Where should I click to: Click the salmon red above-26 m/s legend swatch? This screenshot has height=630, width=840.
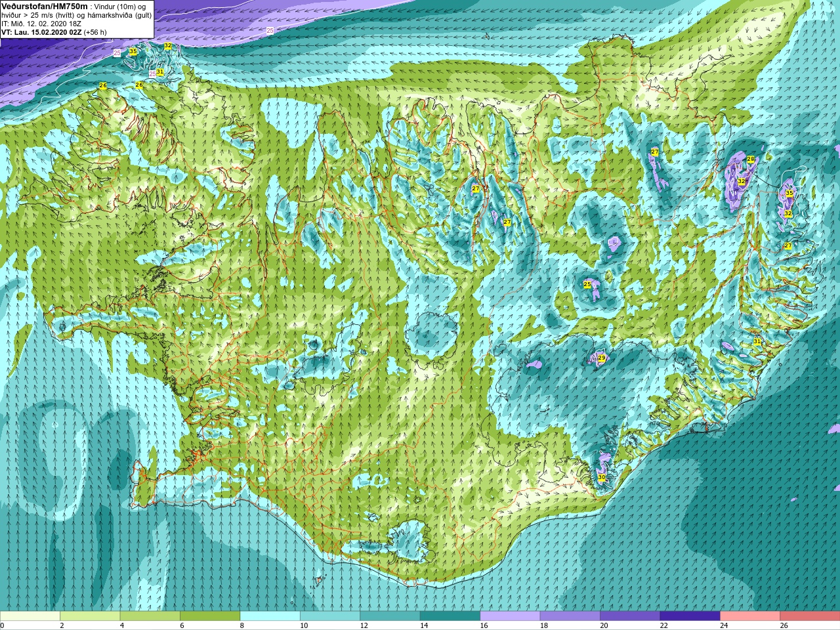point(810,616)
